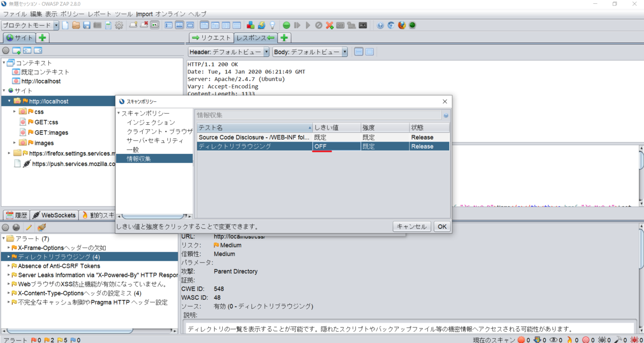
Task: Click the grey circle-slash drop request icon
Action: coord(319,25)
